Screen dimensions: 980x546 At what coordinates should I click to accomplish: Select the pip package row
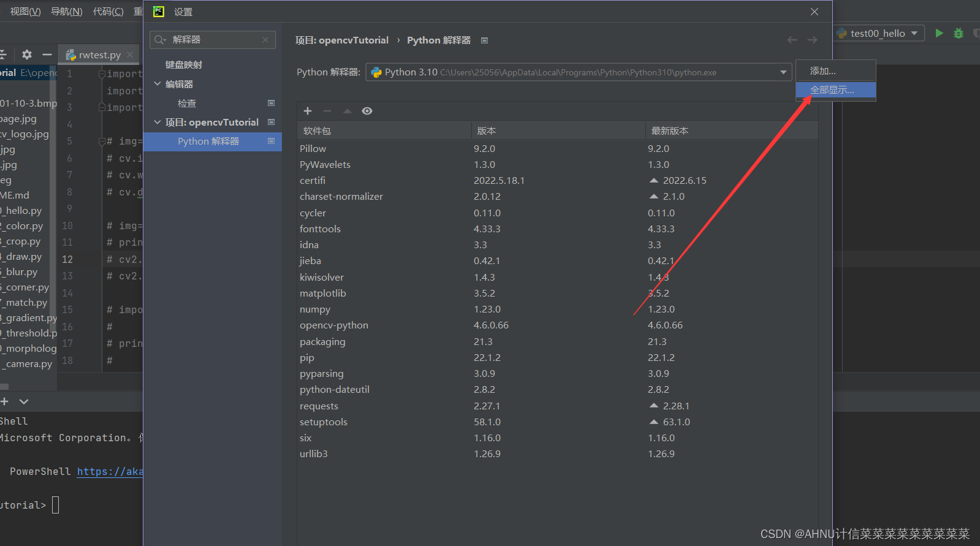(x=558, y=357)
